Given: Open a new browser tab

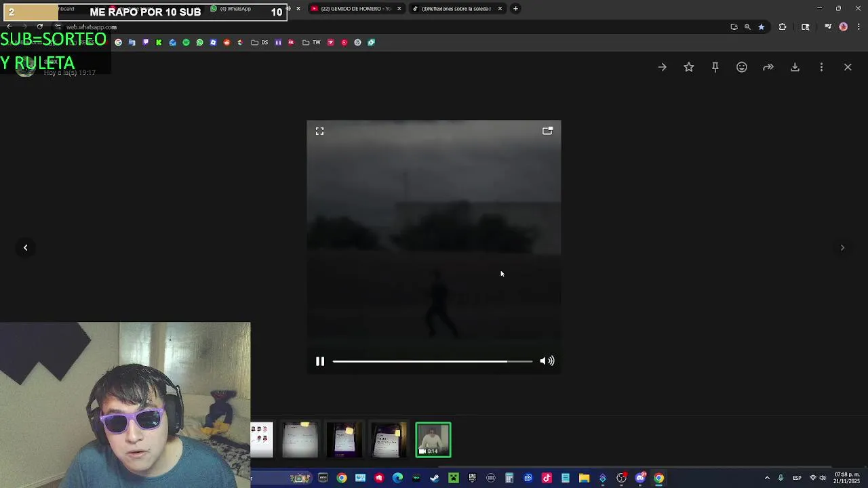Looking at the screenshot, I should tap(515, 9).
